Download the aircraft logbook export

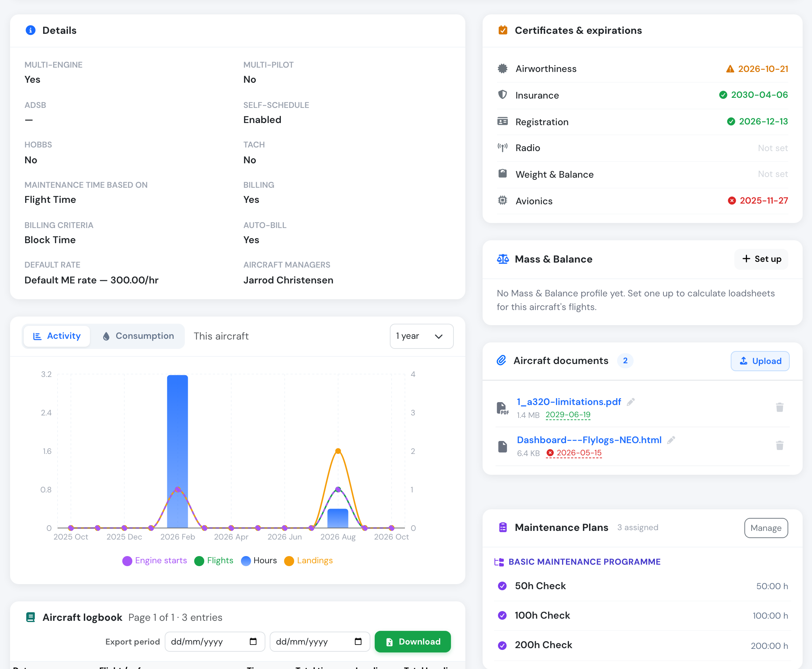click(412, 642)
